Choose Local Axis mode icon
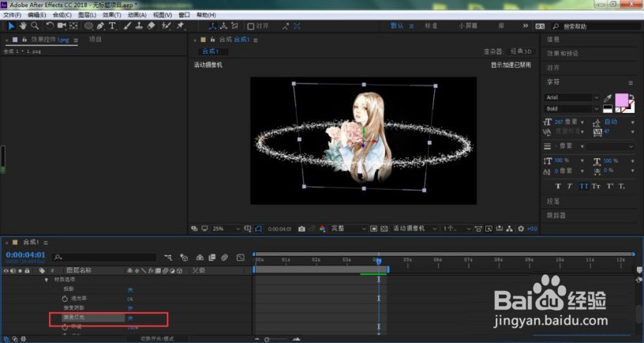The image size is (644, 343). tap(212, 26)
